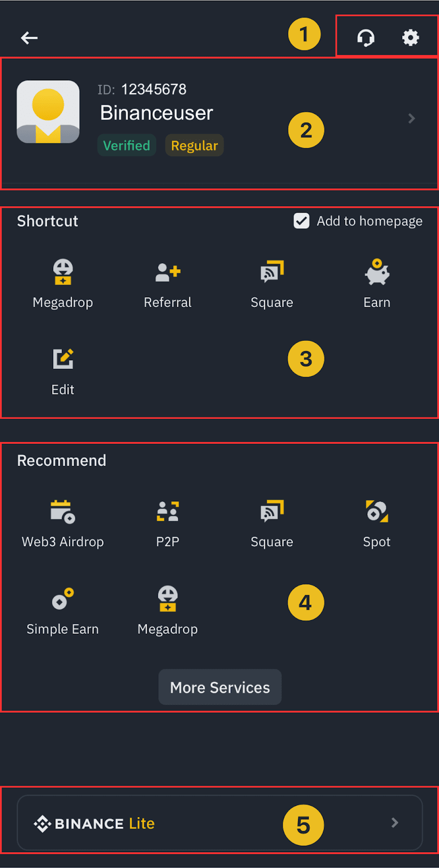Tap the back arrow icon
This screenshot has height=868, width=439.
[x=29, y=37]
